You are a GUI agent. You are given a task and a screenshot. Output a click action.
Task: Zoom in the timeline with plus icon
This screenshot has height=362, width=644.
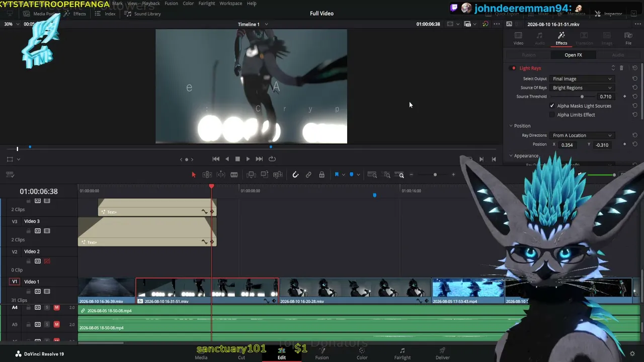453,174
